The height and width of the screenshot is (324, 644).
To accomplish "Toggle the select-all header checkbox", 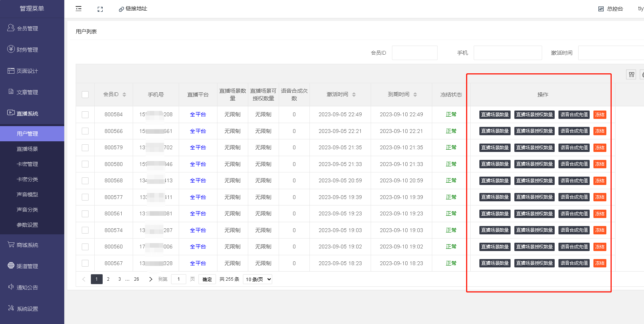I will pos(85,95).
